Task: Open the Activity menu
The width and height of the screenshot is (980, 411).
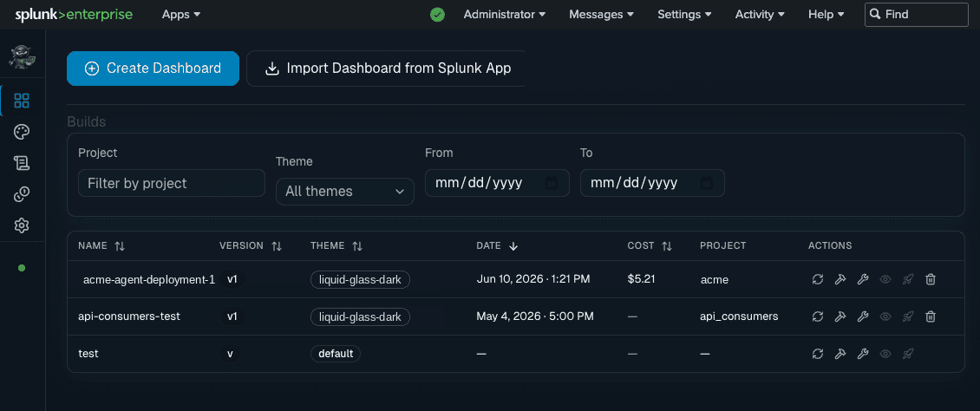Action: point(760,15)
